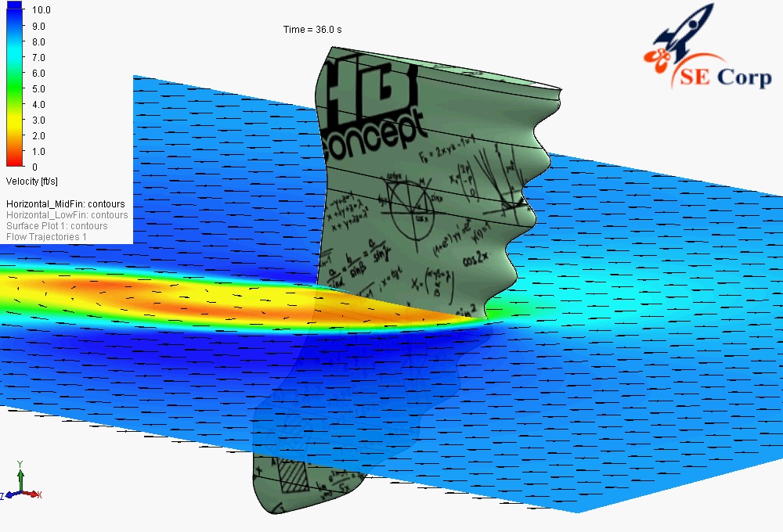Select the Flow Trajectories 1 entry
Screen dimensions: 783x532
(46, 237)
